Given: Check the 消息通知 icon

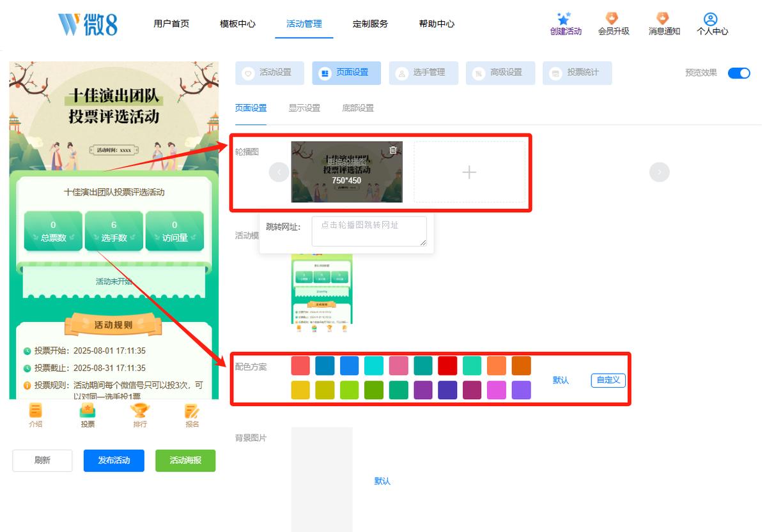Looking at the screenshot, I should 663,19.
